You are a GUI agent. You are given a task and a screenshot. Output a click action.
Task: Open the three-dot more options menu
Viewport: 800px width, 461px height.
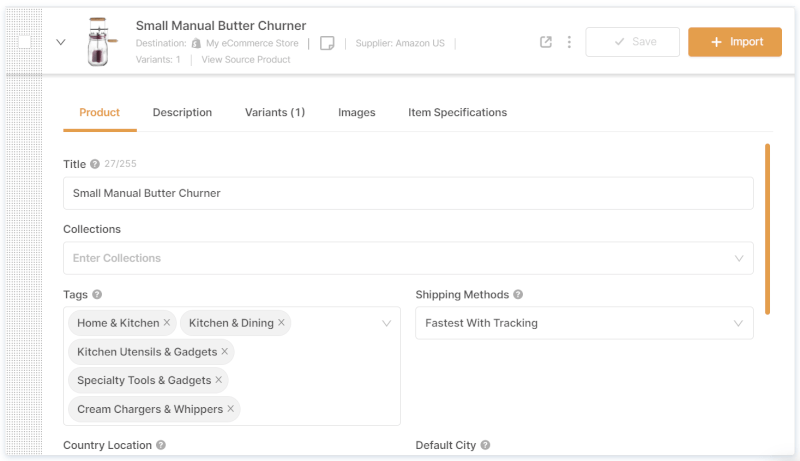tap(569, 42)
